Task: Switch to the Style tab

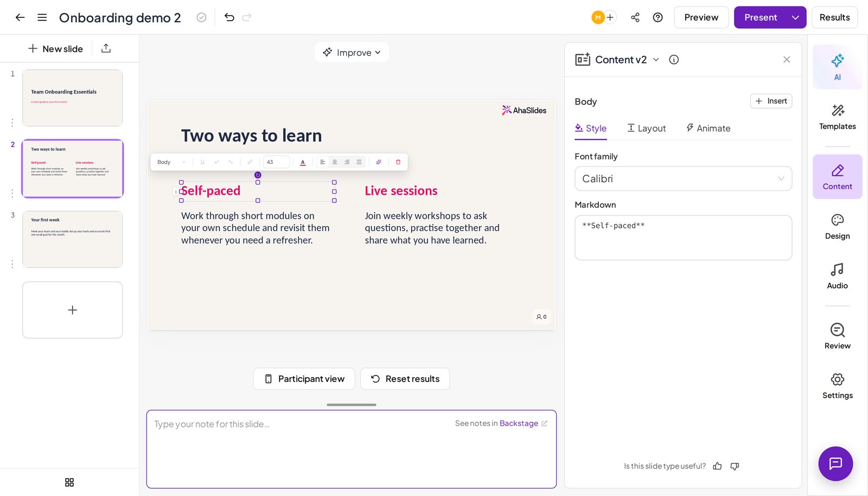Action: 591,129
